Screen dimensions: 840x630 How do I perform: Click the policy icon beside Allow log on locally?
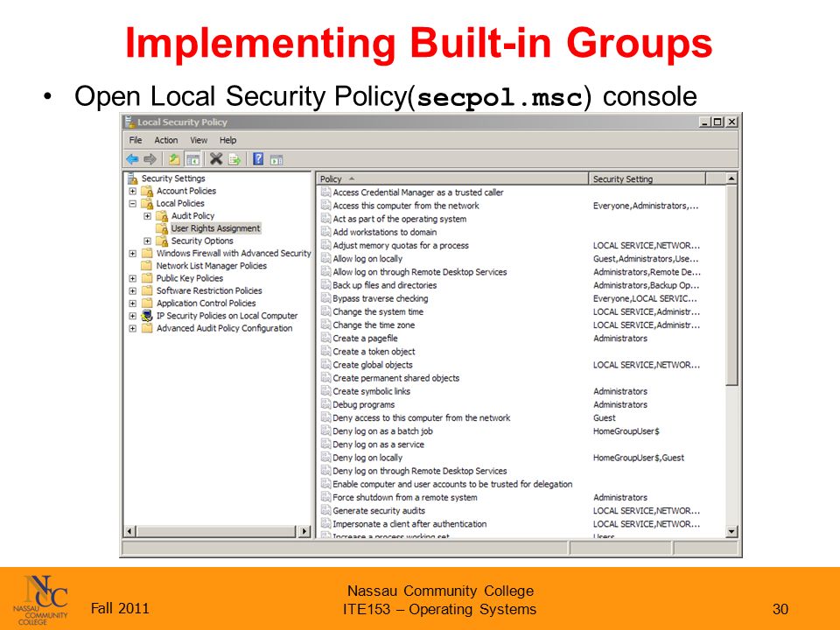(325, 258)
